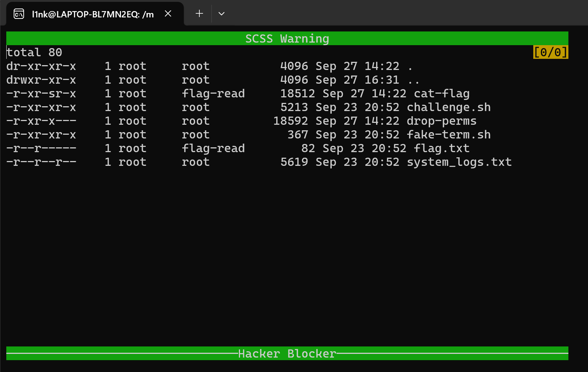588x372 pixels.
Task: Click the flag.txt filename
Action: click(442, 148)
